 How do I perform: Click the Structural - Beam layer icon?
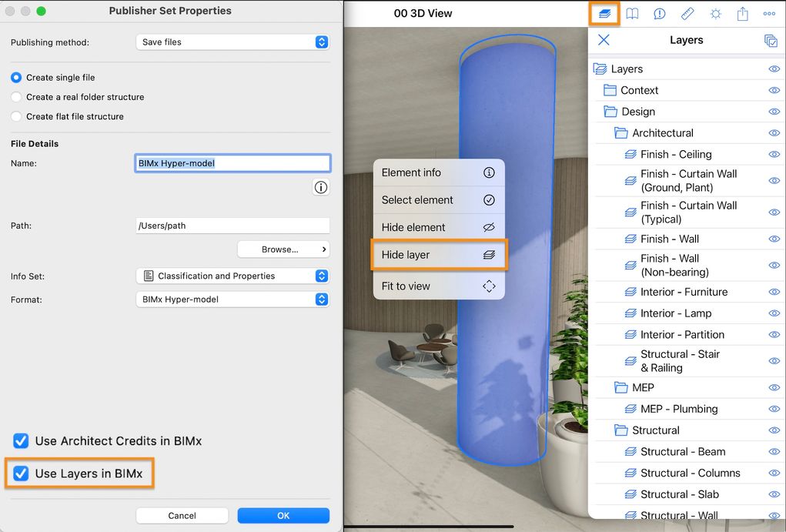(630, 452)
